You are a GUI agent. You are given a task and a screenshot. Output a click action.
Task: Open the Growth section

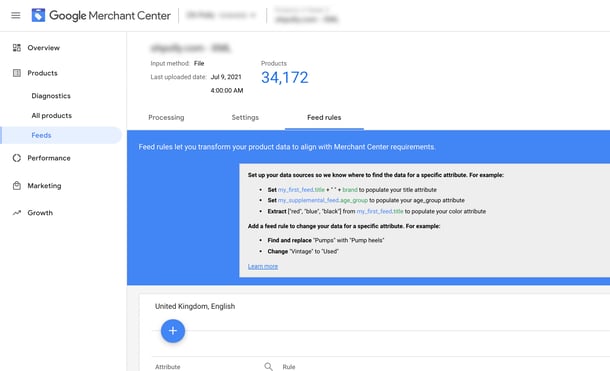click(40, 213)
